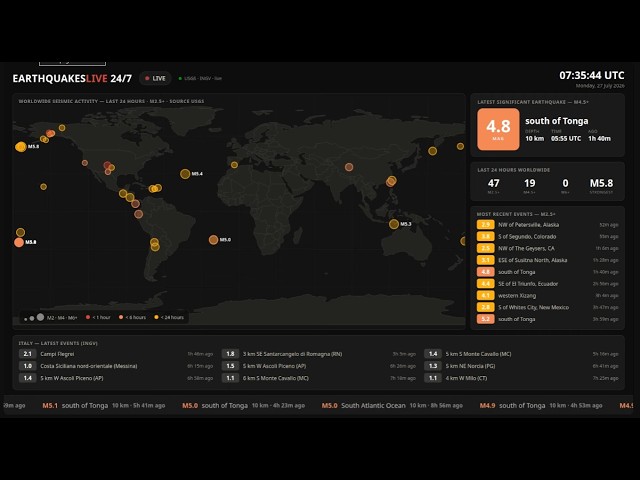This screenshot has width=640, height=480.
Task: Click the < 6 hours legend dot
Action: (121, 317)
